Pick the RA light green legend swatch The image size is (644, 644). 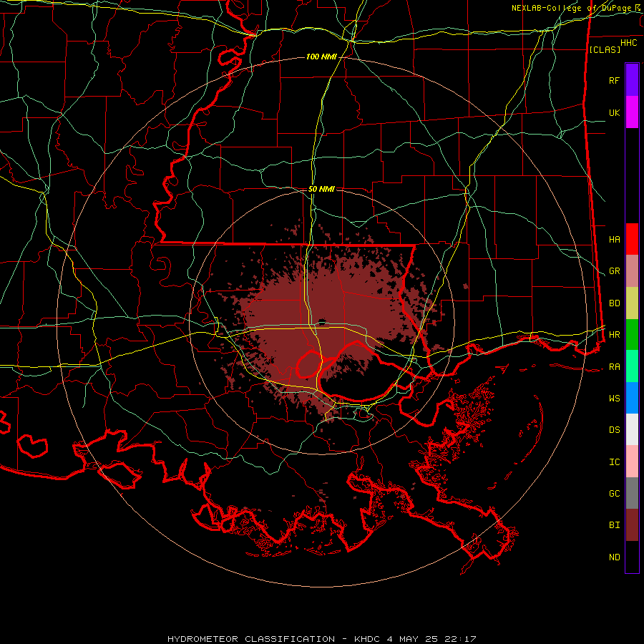[x=632, y=366]
